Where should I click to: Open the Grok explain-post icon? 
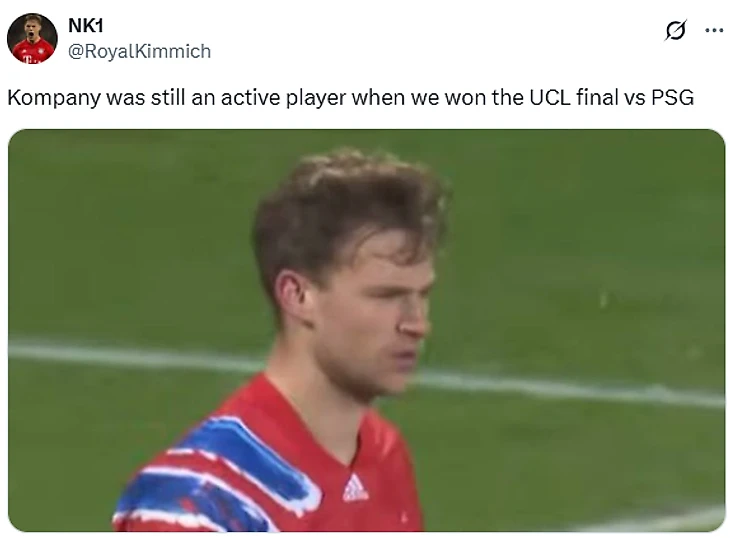pos(676,31)
